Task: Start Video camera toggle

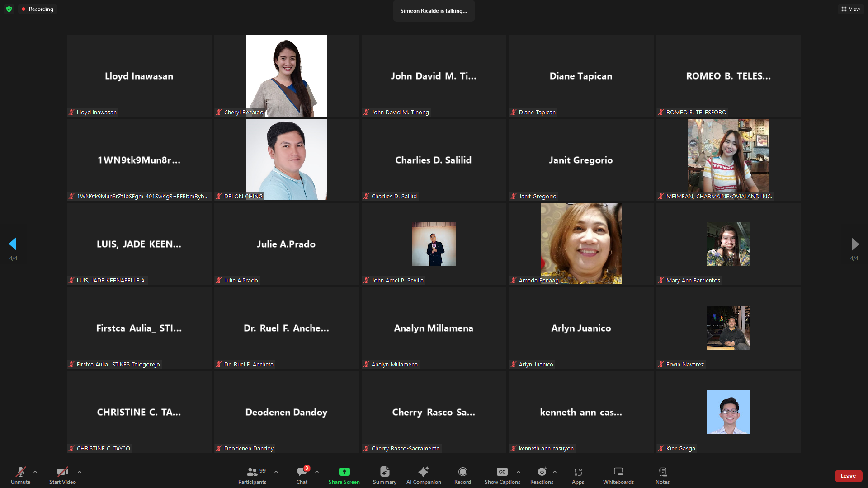Action: 62,472
